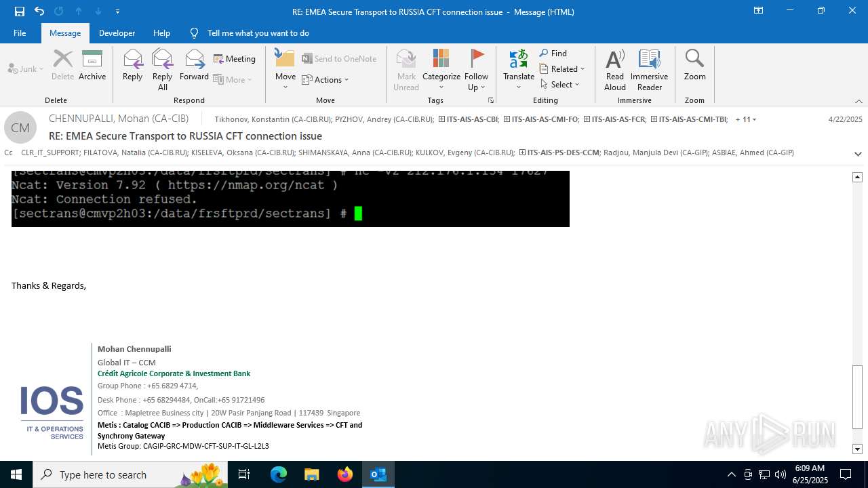Viewport: 868px width, 488px height.
Task: Open the Windows Start menu
Action: 16,474
